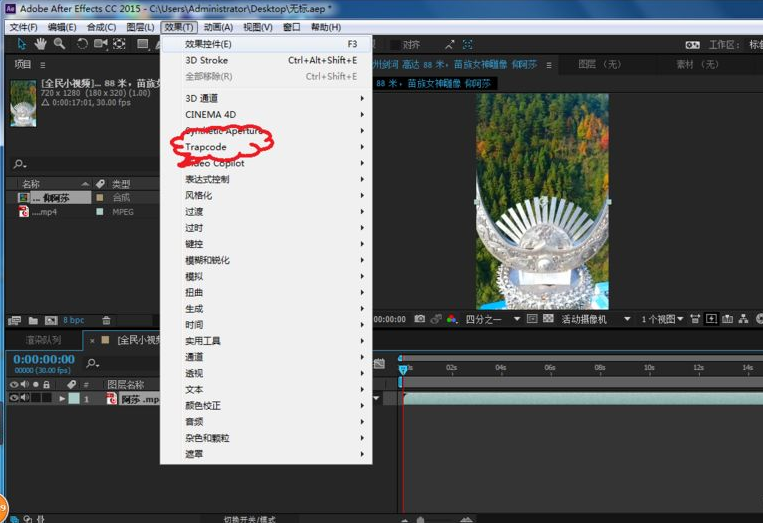
Task: Select the Selection arrow tool
Action: pyautogui.click(x=21, y=44)
